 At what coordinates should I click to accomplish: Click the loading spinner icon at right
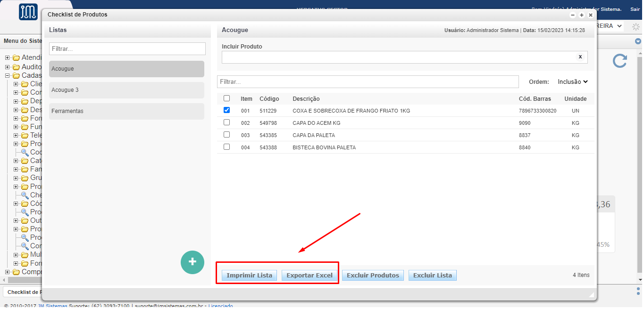point(636,26)
